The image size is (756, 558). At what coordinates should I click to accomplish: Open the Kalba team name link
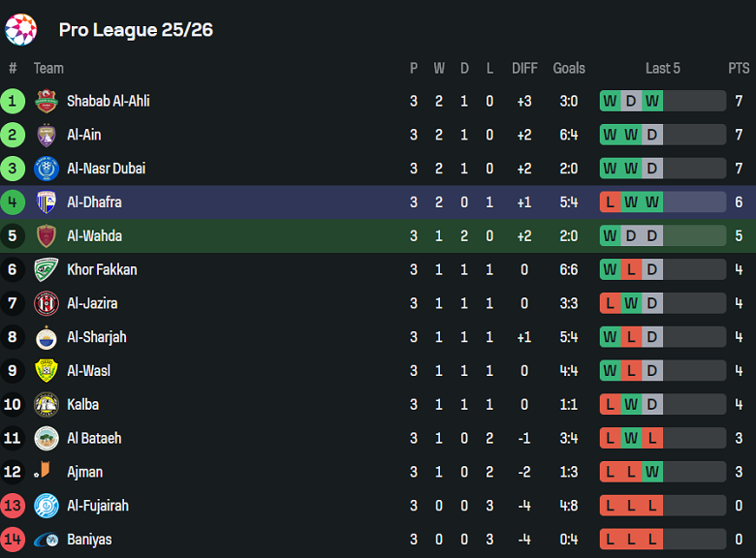pos(82,404)
